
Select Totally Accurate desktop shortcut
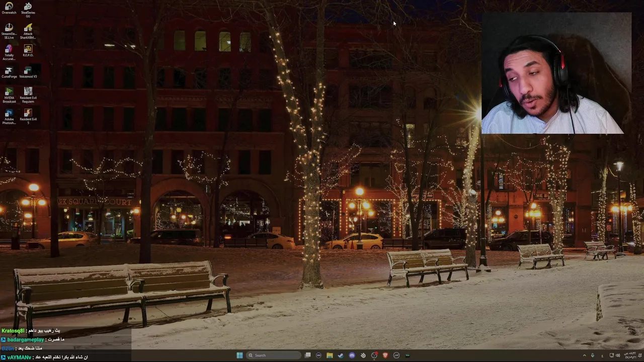pos(9,52)
